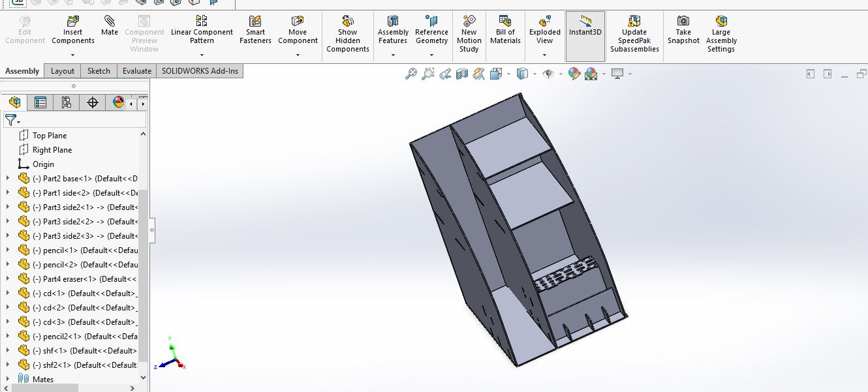This screenshot has height=392, width=868.
Task: Expand the Part2 base<1> tree node
Action: 8,179
